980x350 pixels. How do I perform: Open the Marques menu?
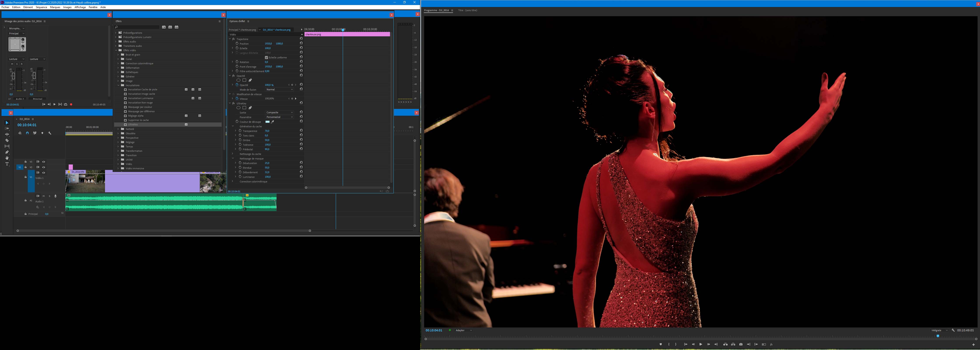click(x=55, y=7)
